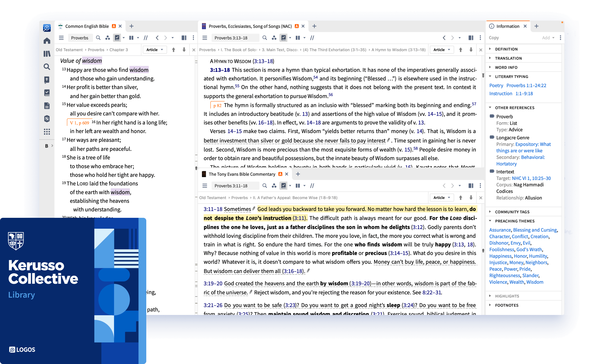Open the Expository: What things are or were like link
The width and height of the screenshot is (590, 364).
click(x=523, y=147)
